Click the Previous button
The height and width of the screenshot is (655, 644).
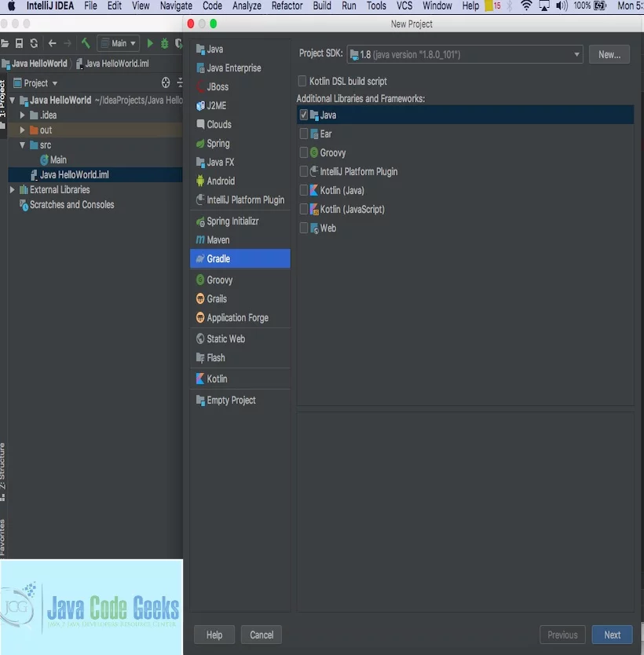[562, 635]
